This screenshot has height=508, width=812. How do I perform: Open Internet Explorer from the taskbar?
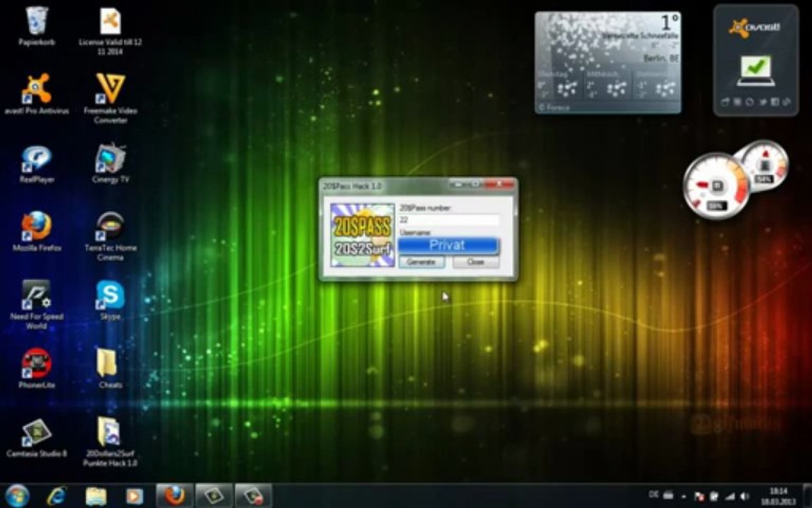pyautogui.click(x=57, y=496)
